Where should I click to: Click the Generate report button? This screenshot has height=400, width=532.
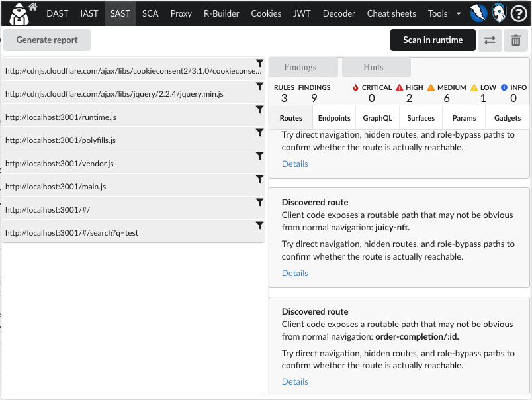(x=46, y=40)
